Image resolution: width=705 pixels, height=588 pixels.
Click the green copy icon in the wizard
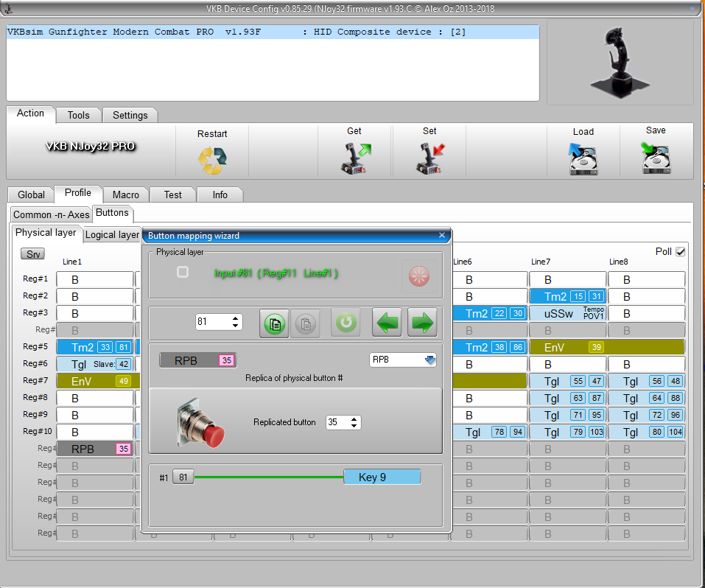tap(274, 323)
